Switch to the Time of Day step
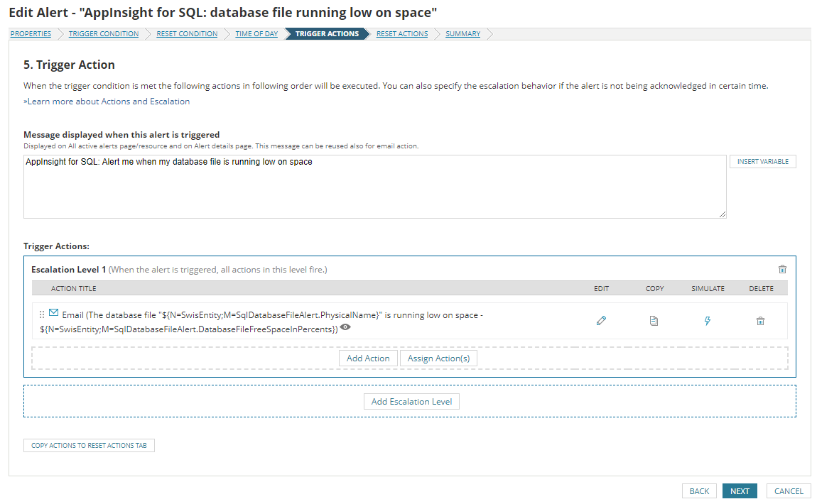The height and width of the screenshot is (504, 817). coord(256,34)
